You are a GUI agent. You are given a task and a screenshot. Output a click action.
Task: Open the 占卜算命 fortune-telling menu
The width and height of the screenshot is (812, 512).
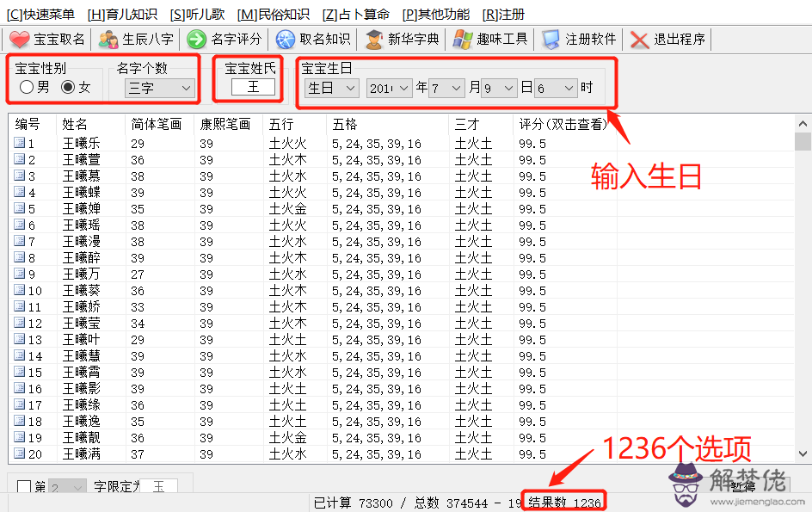point(358,13)
